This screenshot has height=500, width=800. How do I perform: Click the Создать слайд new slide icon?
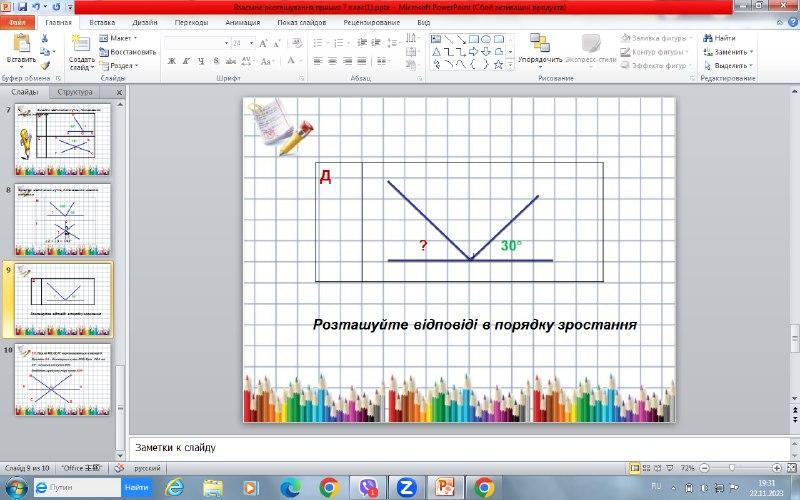click(81, 43)
